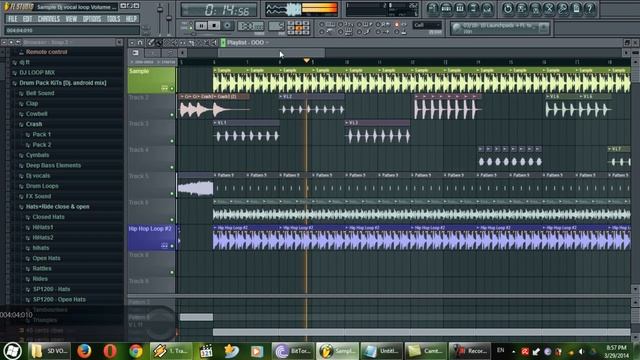
Task: Open the Edit menu
Action: point(27,19)
